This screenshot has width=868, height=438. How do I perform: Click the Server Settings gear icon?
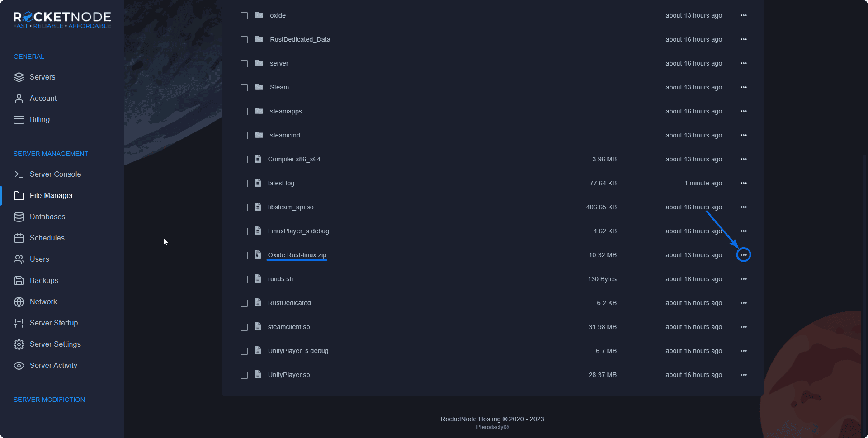pyautogui.click(x=19, y=344)
